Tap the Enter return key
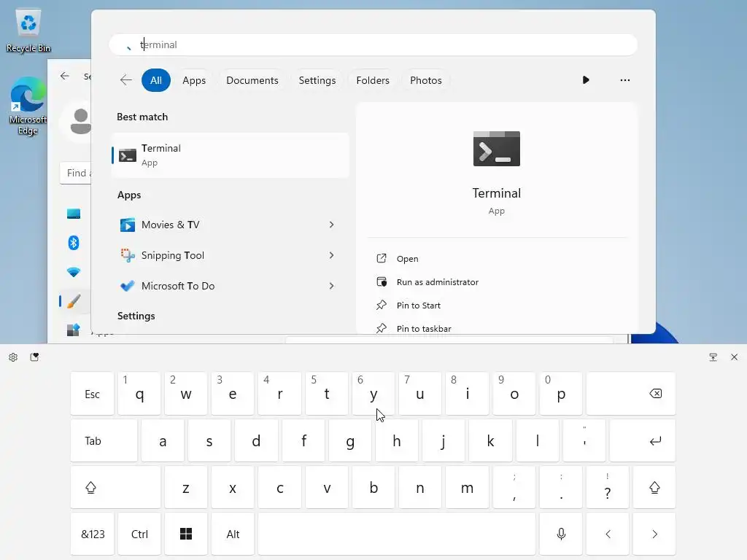The width and height of the screenshot is (747, 560). (x=643, y=440)
